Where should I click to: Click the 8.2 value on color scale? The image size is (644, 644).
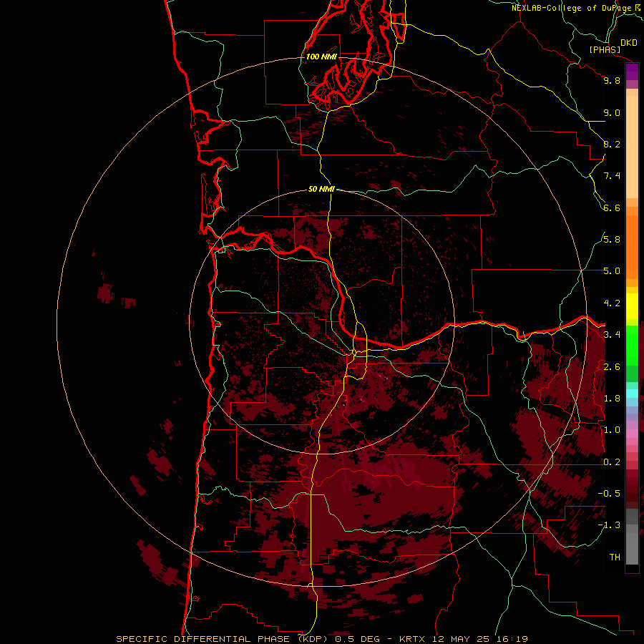point(612,144)
